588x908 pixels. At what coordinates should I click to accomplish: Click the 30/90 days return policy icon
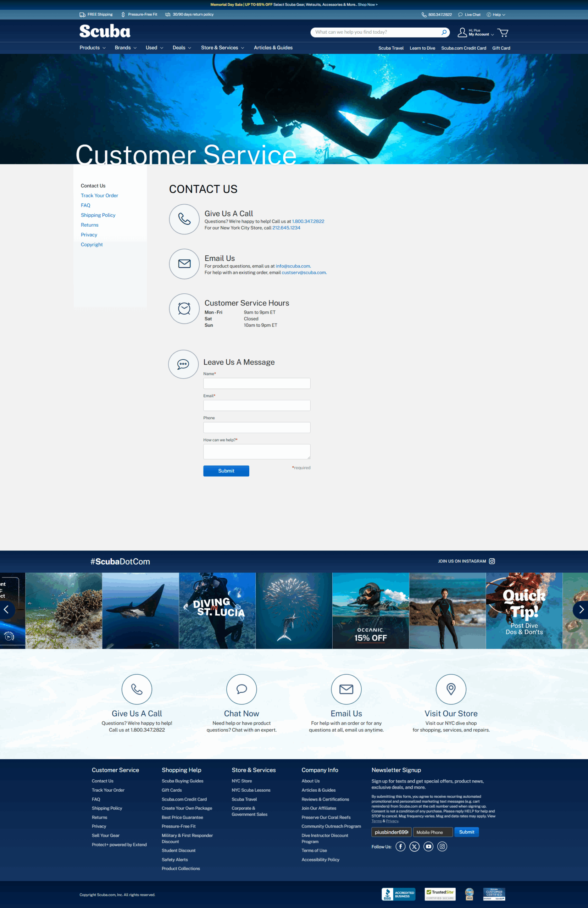coord(167,15)
